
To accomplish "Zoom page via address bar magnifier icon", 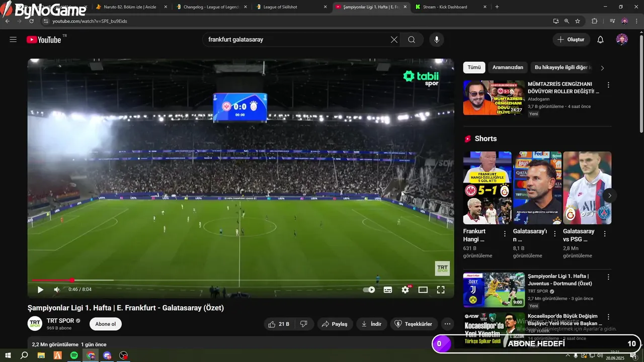I will pyautogui.click(x=567, y=21).
